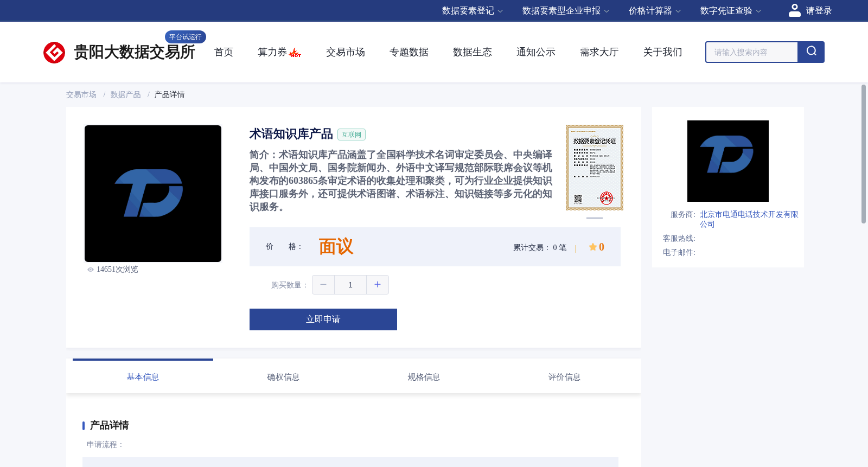The image size is (868, 467).
Task: Click the 客服热线 label
Action: 679,239
